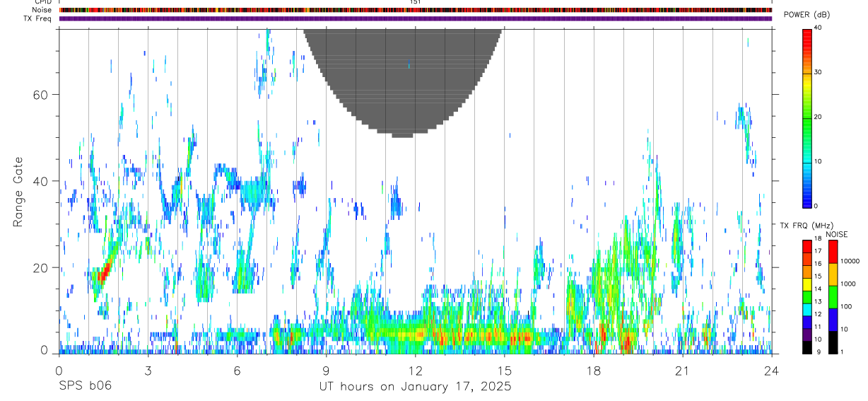
Task: Click the 17 MHz frequency legend label
Action: click(x=819, y=251)
